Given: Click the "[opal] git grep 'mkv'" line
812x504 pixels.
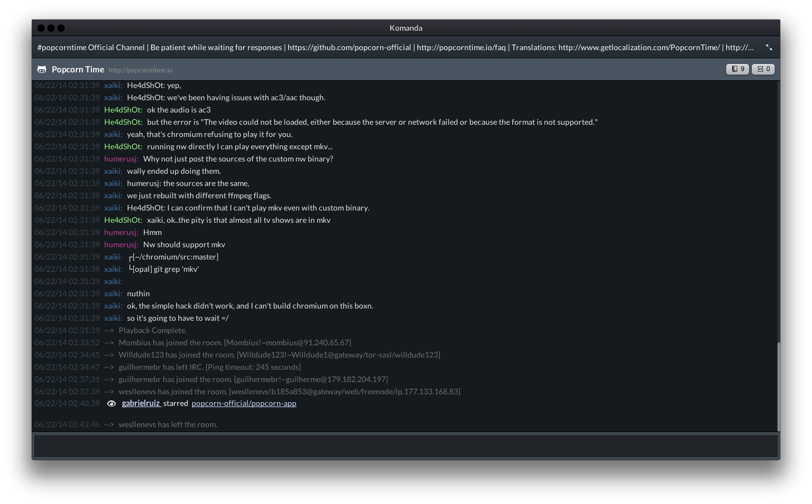Looking at the screenshot, I should click(164, 269).
